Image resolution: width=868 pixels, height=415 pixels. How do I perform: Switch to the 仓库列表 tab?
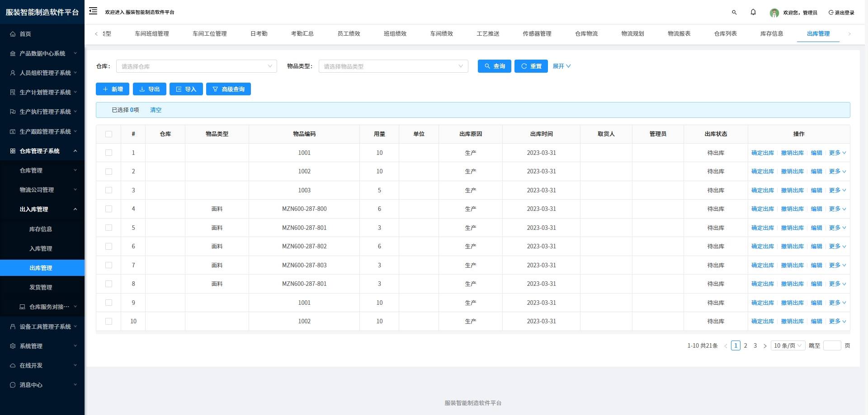[726, 33]
